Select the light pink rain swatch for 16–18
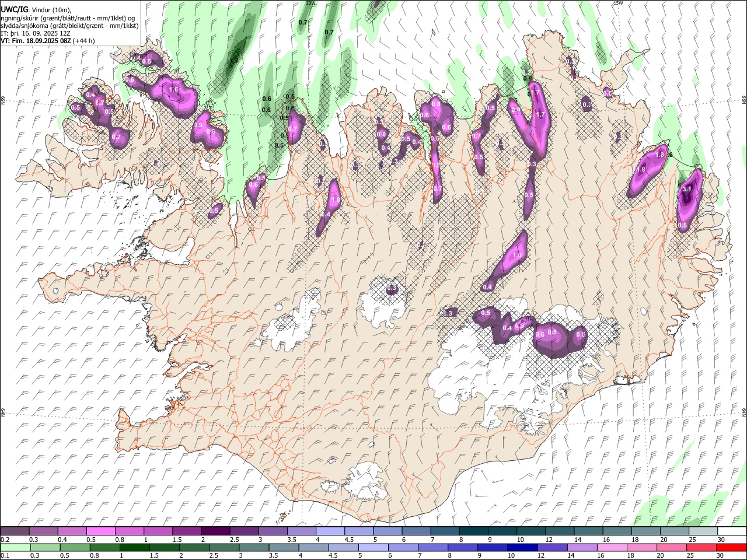This screenshot has height=560, width=747. pos(612,548)
